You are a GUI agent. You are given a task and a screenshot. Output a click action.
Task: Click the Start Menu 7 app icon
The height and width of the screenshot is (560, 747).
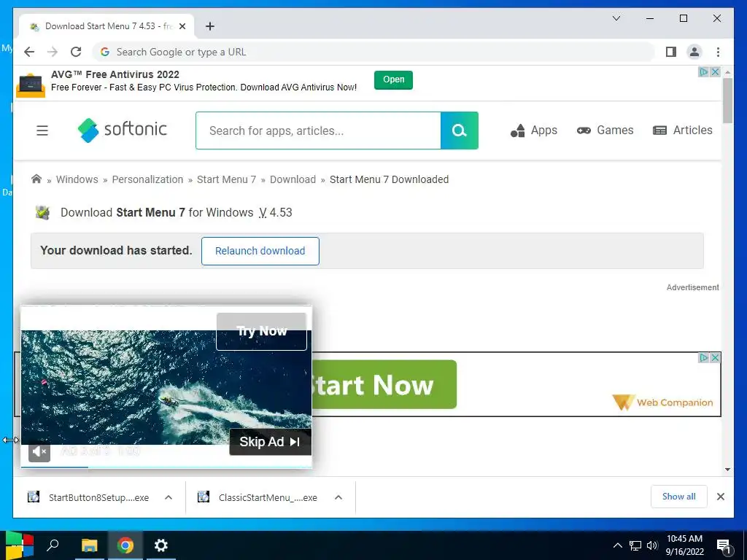43,212
